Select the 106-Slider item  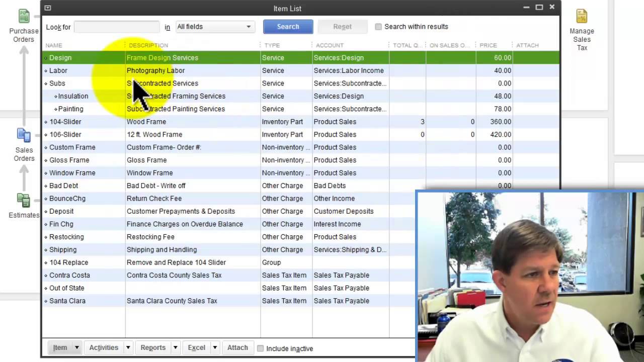[x=65, y=135]
